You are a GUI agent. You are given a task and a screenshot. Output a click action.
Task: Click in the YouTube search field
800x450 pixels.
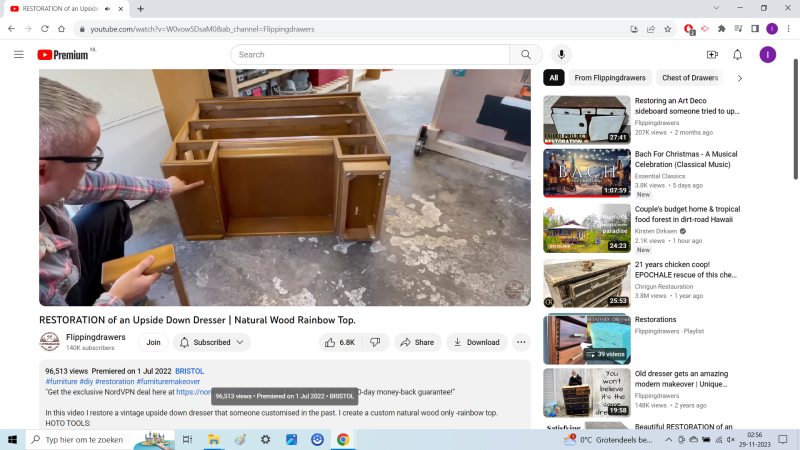[x=370, y=54]
